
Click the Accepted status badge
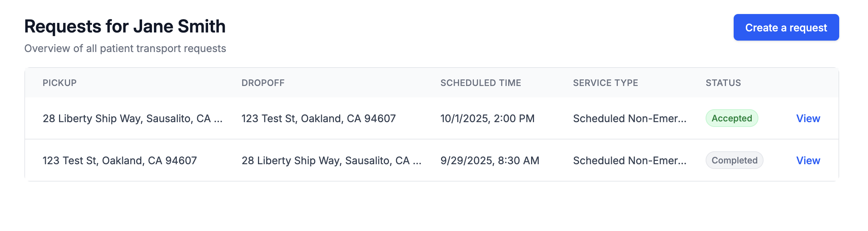(x=731, y=118)
